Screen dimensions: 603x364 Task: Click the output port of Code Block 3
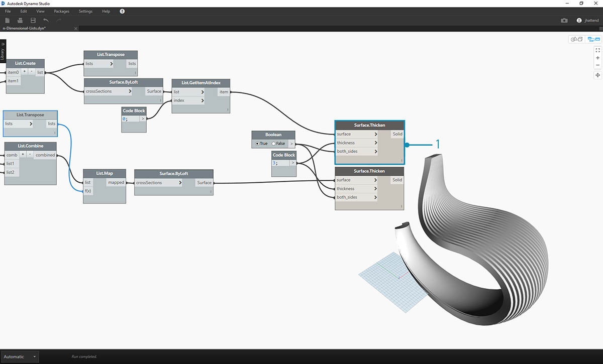tap(292, 163)
